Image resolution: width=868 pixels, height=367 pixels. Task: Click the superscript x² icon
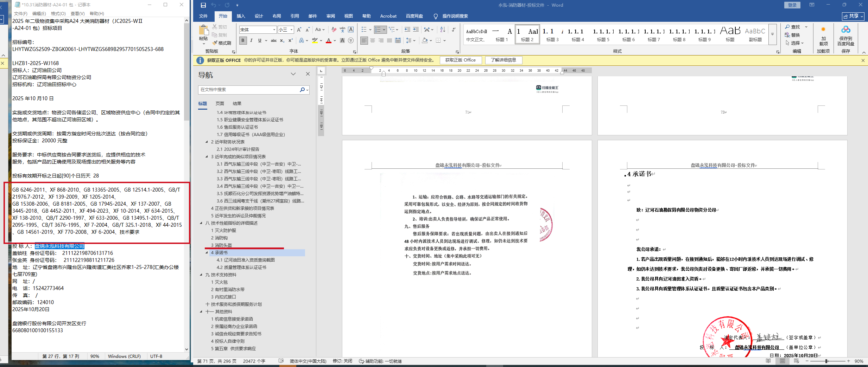[290, 41]
